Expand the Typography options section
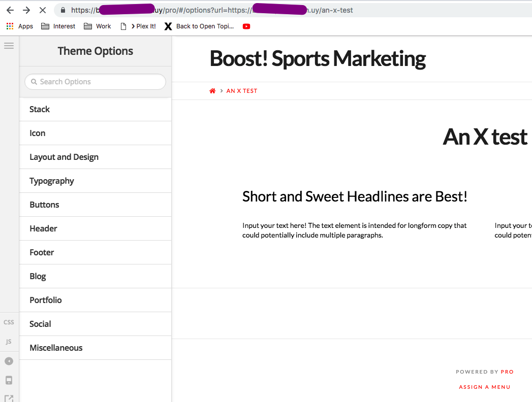 (x=95, y=181)
